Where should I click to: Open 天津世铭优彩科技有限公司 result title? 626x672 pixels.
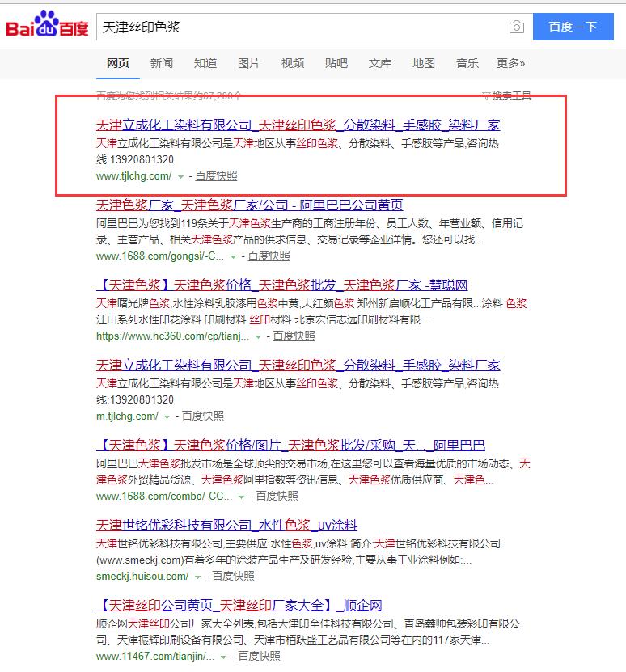(x=226, y=526)
